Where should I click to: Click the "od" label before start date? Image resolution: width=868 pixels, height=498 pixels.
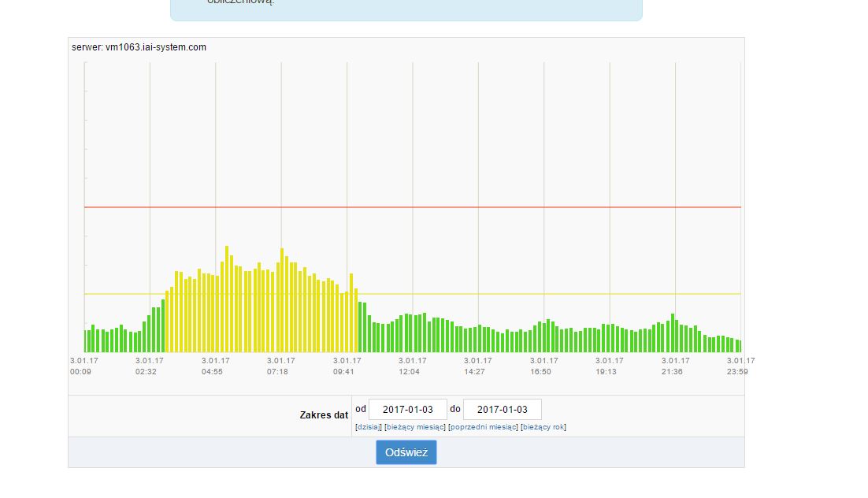[361, 409]
